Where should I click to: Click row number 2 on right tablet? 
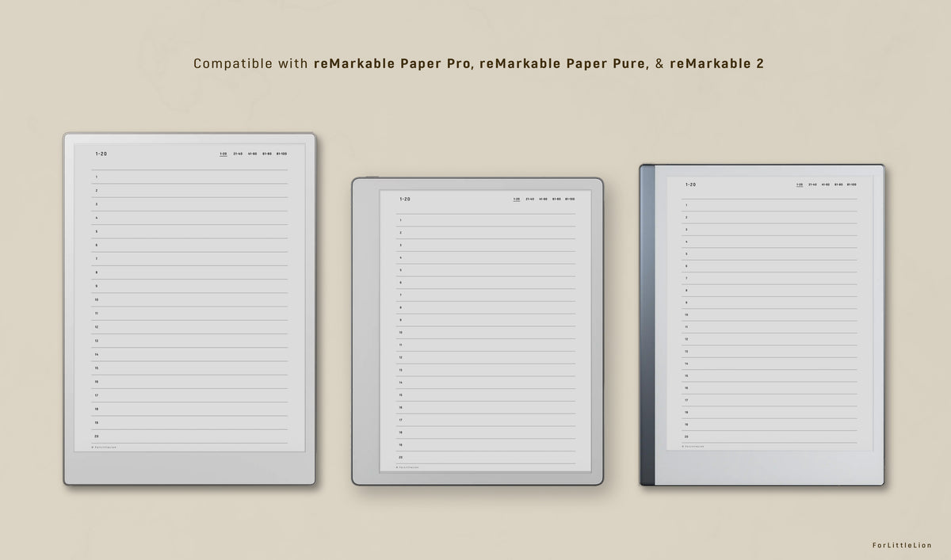(686, 217)
